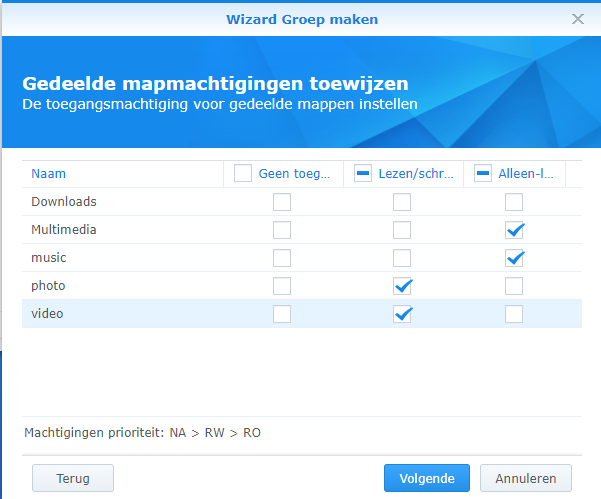Click the Volgende button

click(427, 478)
